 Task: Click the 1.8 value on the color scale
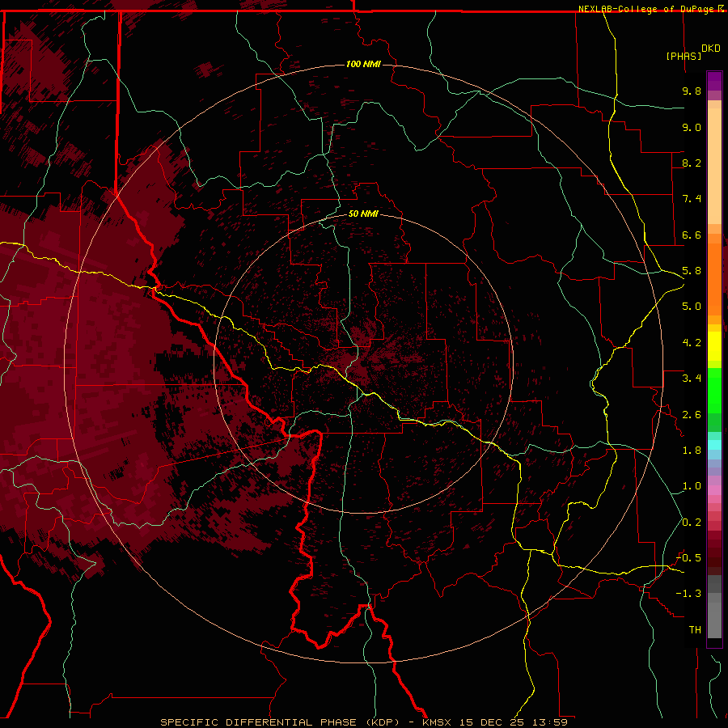tap(692, 451)
